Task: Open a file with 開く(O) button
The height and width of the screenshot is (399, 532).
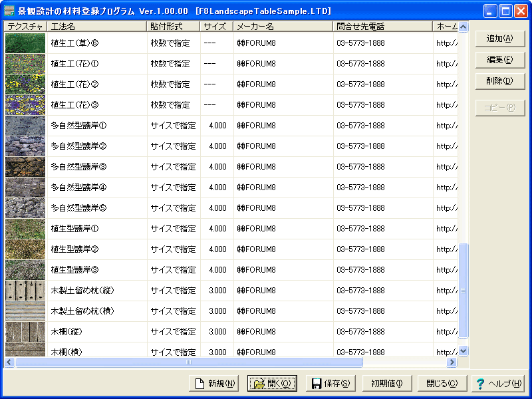Action: 272,384
